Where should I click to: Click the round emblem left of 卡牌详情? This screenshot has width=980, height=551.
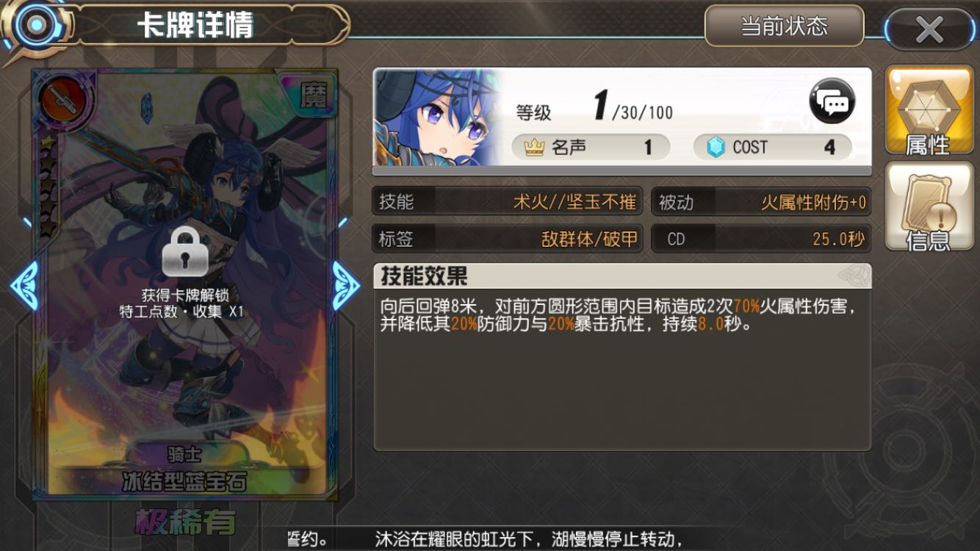point(32,26)
